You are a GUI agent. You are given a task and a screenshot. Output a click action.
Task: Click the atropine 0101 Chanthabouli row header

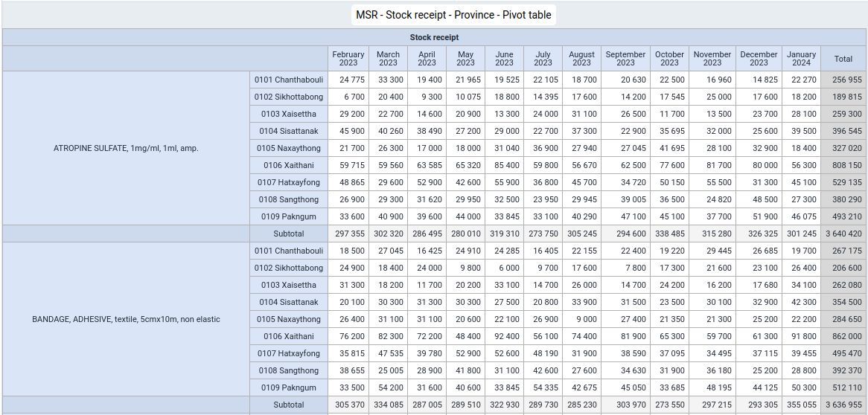289,80
